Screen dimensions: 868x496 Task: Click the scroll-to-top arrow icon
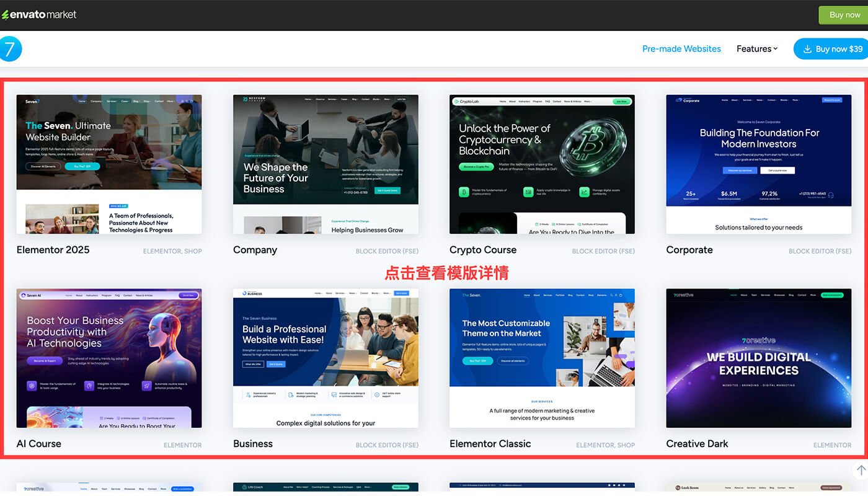tap(861, 471)
